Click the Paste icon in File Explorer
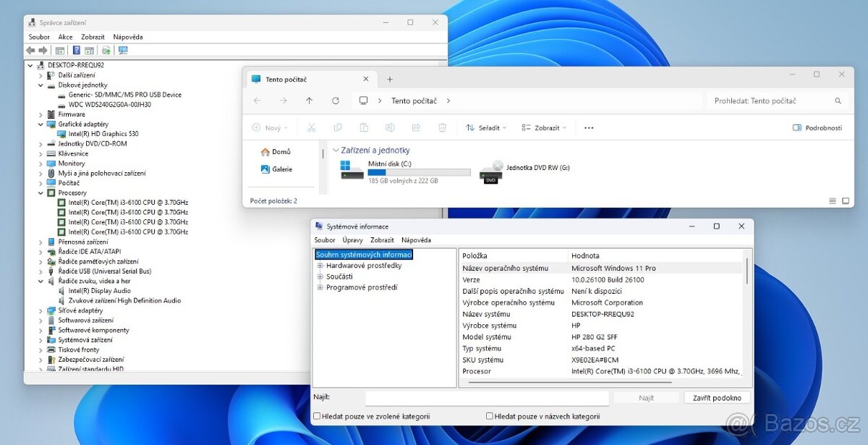The height and width of the screenshot is (445, 868). coord(364,127)
